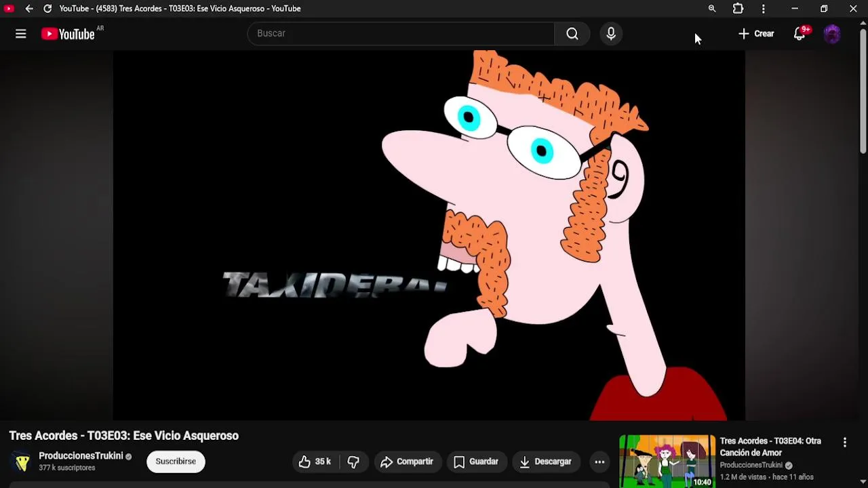
Task: Click the Descargar download button
Action: point(546,462)
